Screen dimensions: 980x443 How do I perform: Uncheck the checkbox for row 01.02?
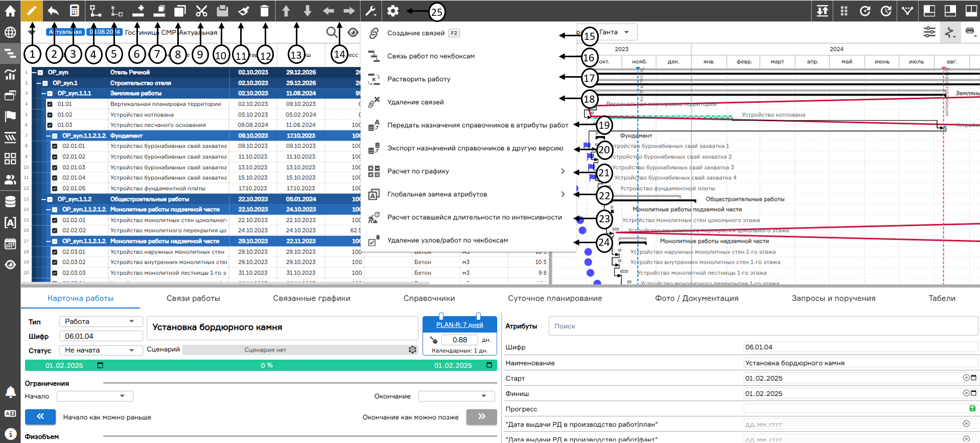50,114
